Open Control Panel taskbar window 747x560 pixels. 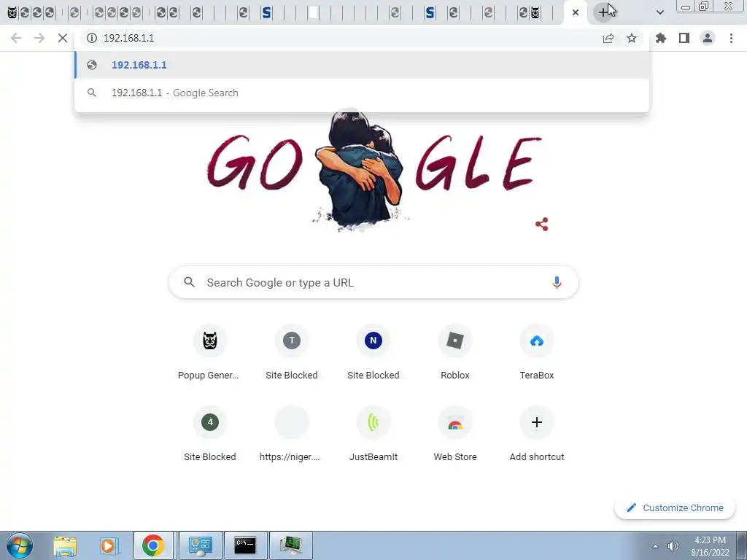point(200,545)
